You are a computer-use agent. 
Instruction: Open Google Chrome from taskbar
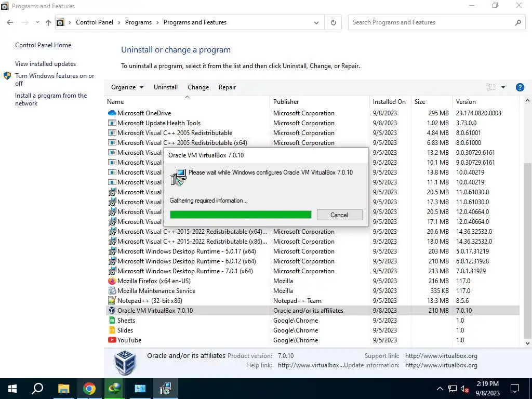point(89,389)
